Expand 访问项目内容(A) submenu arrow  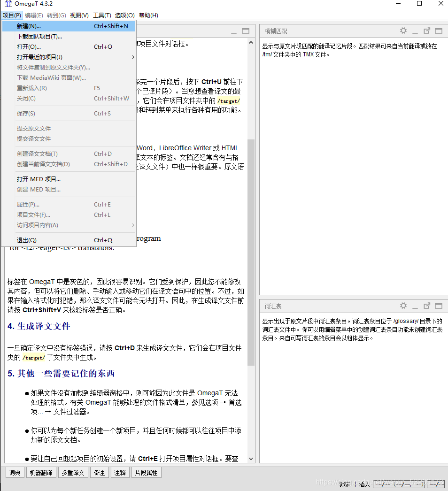click(x=133, y=225)
